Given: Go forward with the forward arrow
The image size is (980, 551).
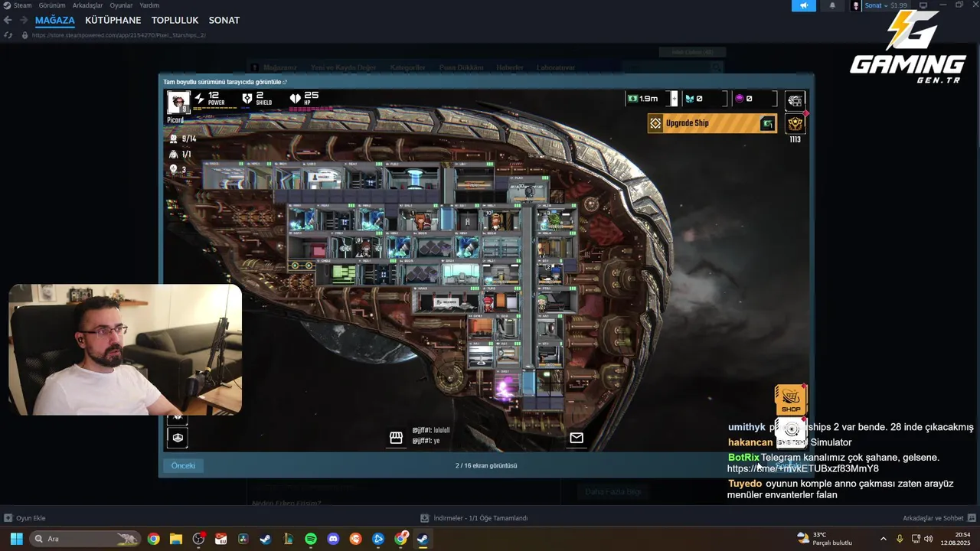Looking at the screenshot, I should [x=24, y=20].
